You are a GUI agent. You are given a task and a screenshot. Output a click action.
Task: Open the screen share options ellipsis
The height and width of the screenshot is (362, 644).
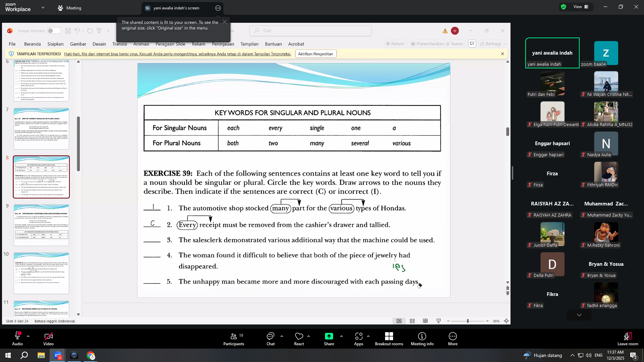click(218, 8)
